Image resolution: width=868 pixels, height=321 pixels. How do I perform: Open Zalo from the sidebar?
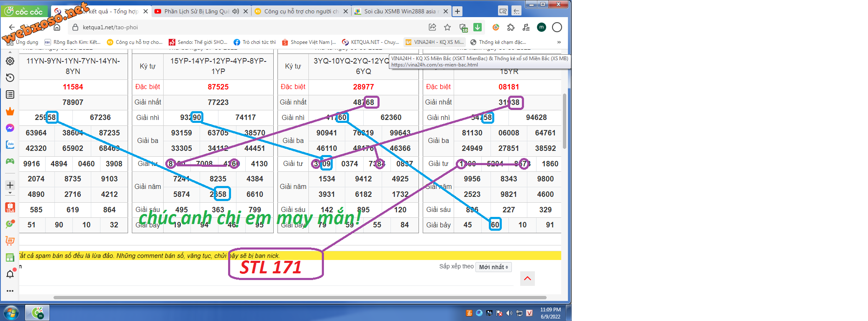10,145
